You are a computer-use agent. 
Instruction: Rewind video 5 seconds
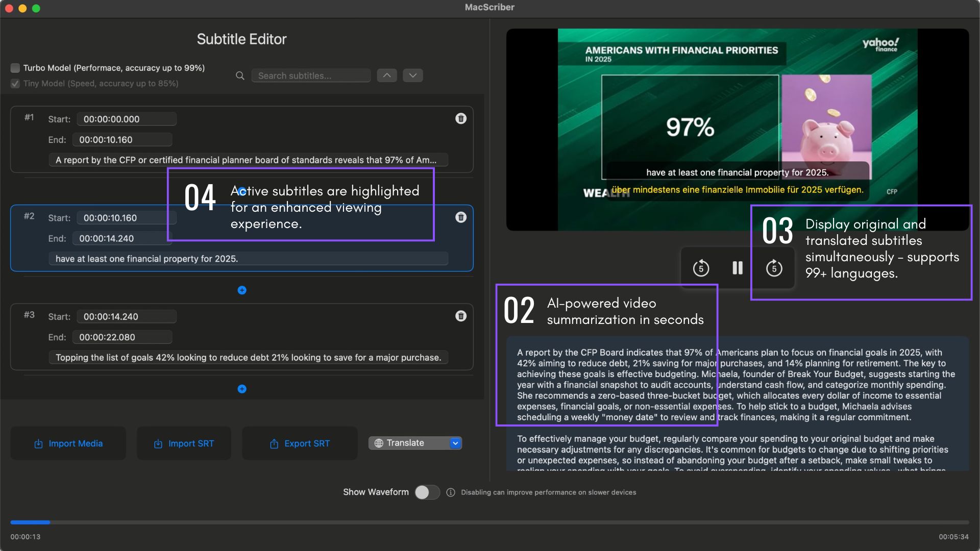coord(701,268)
